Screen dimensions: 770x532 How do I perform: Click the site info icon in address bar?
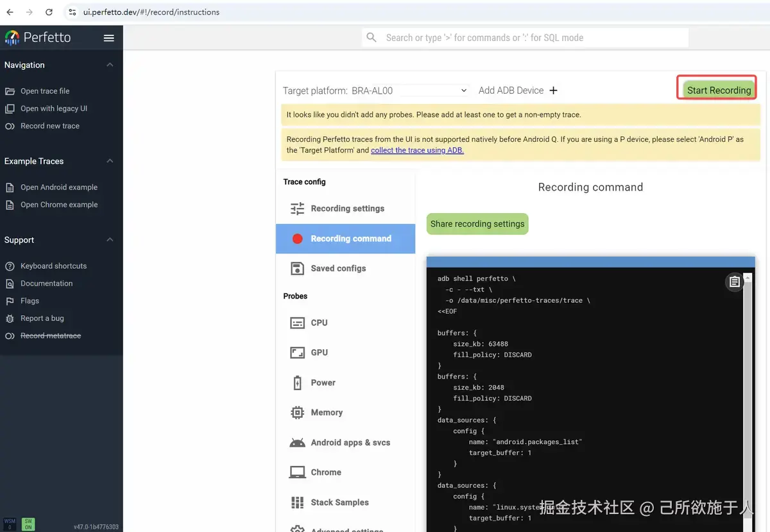click(73, 12)
